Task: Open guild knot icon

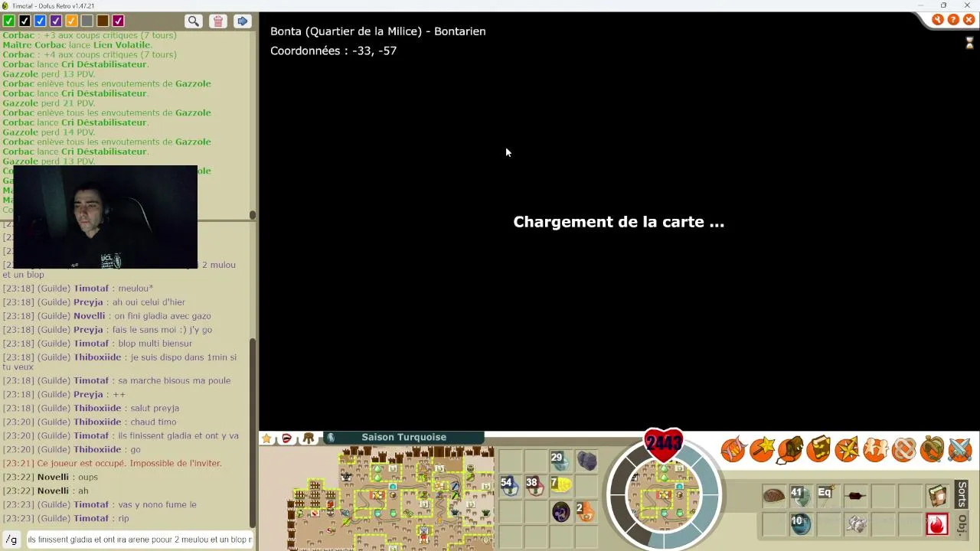Action: [903, 450]
